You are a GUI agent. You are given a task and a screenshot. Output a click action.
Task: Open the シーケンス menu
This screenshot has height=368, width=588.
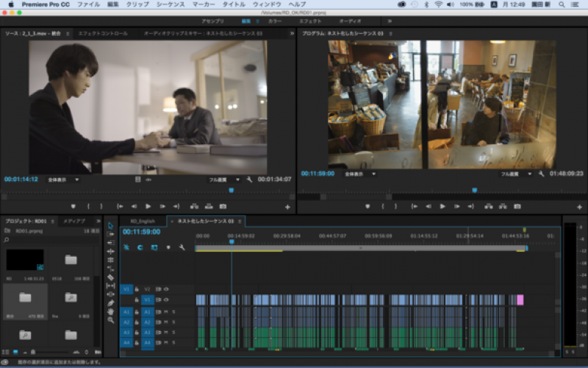point(171,4)
